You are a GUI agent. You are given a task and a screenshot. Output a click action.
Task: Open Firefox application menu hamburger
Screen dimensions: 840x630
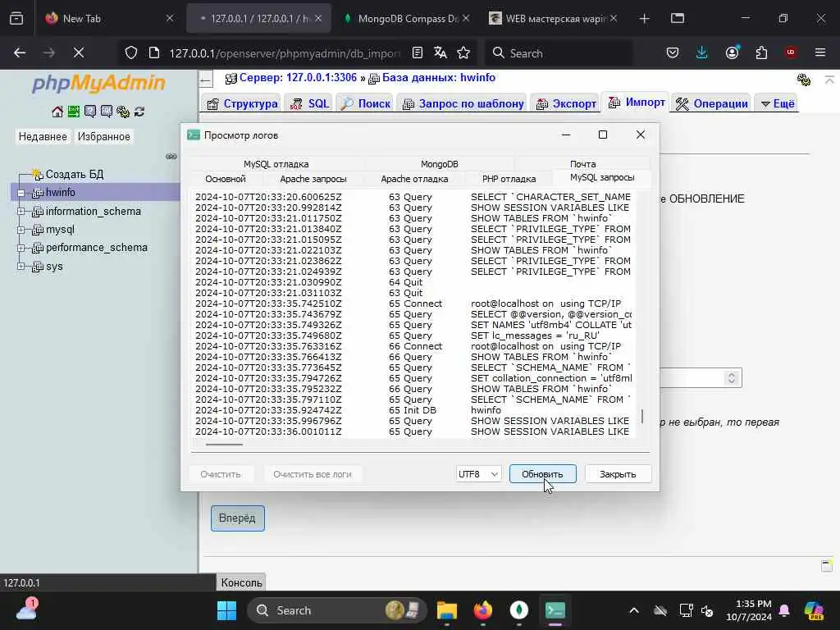pos(820,52)
